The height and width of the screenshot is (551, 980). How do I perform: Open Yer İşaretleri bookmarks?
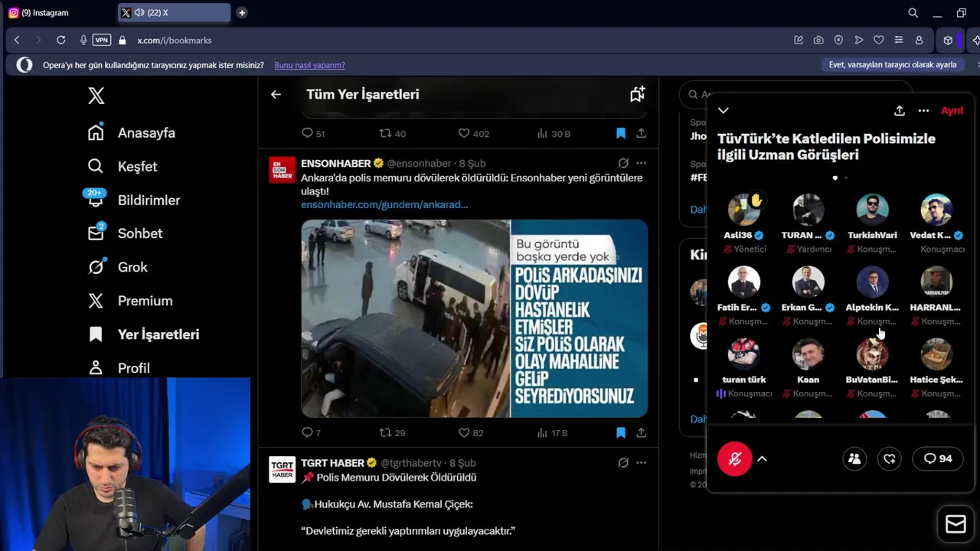tap(143, 334)
